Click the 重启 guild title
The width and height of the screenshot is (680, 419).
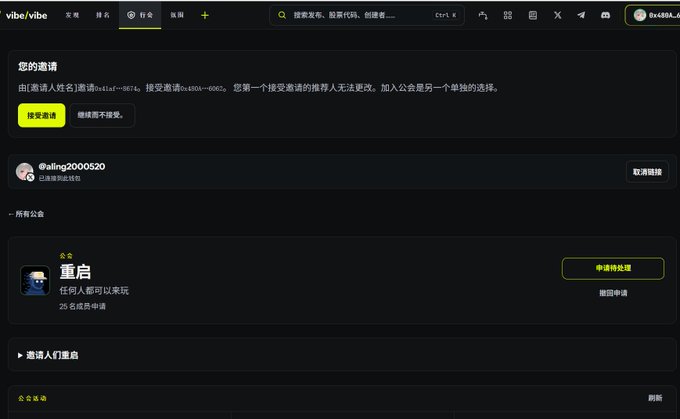tap(75, 272)
